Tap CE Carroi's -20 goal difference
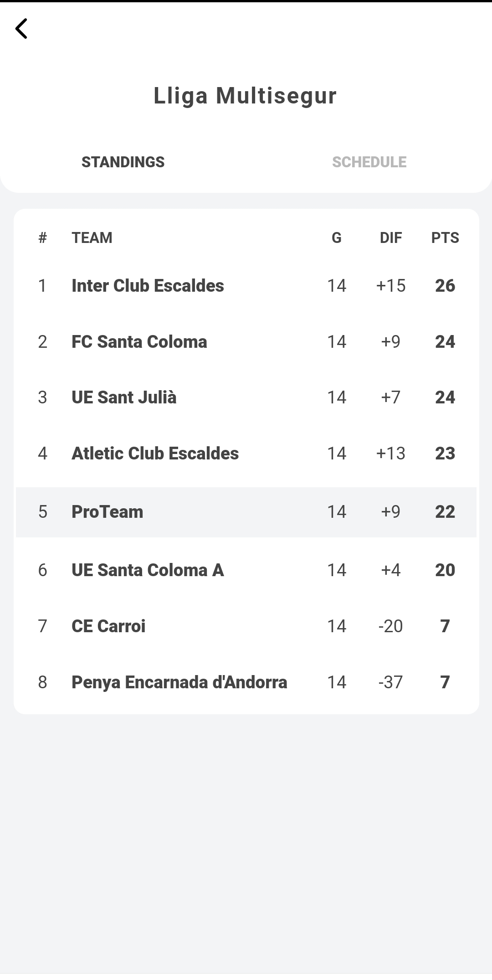Image resolution: width=492 pixels, height=980 pixels. click(391, 626)
